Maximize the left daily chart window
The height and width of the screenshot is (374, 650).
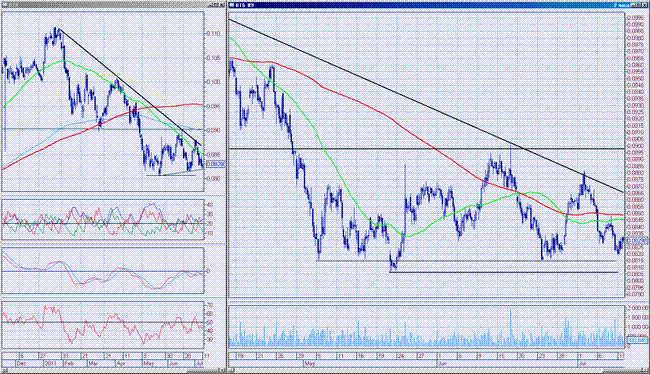(x=216, y=5)
